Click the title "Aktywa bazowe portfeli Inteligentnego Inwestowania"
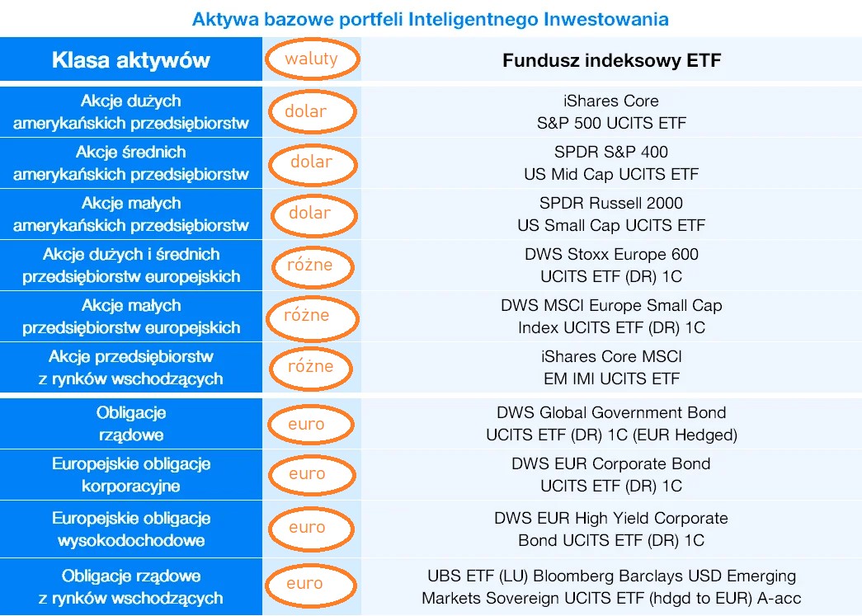Image resolution: width=862 pixels, height=616 pixels. point(430,19)
